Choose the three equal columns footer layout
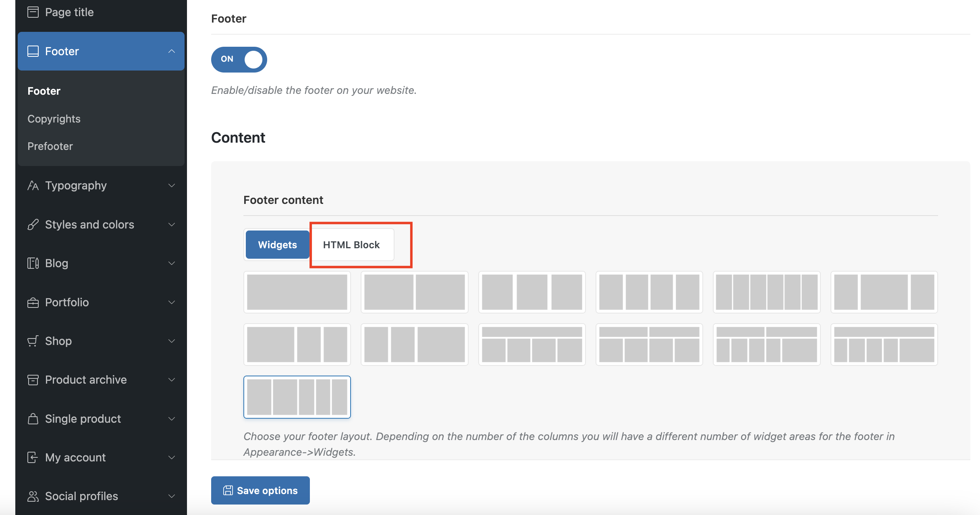Screen dimensions: 980x515 (532, 292)
